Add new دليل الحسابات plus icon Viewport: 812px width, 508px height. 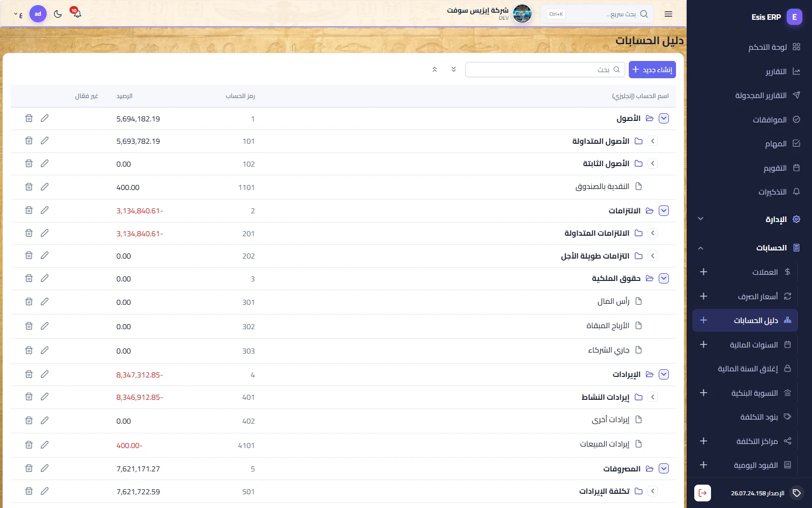click(703, 320)
